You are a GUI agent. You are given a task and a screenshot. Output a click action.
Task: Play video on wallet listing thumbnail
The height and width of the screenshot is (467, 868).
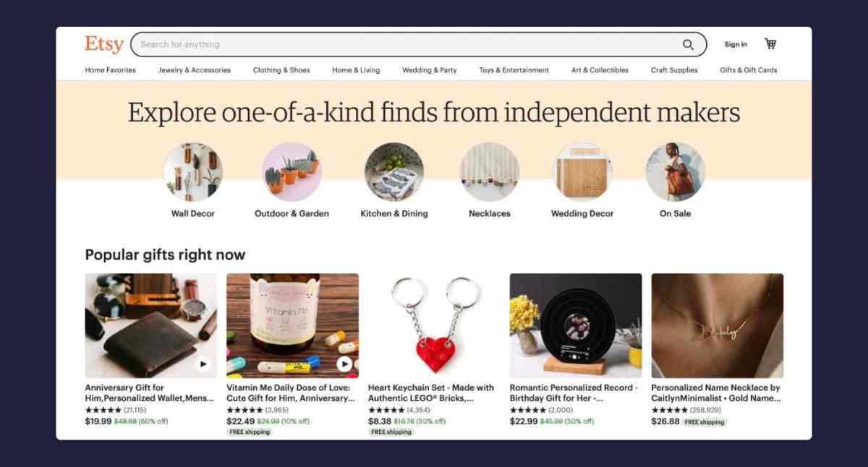coord(203,364)
